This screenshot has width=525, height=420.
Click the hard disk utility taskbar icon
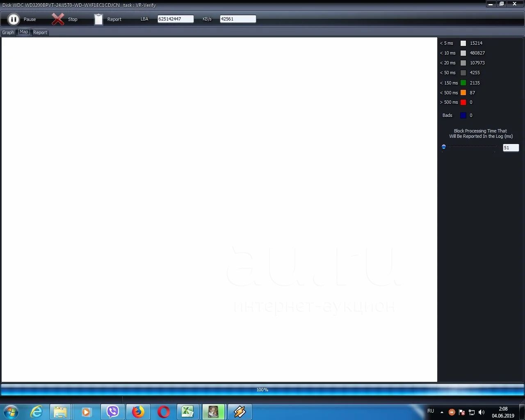[x=213, y=411]
